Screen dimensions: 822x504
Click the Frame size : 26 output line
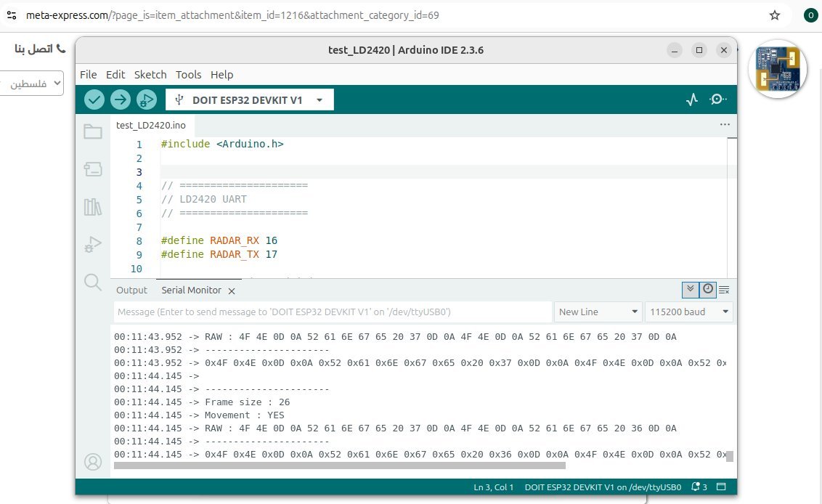tap(248, 402)
